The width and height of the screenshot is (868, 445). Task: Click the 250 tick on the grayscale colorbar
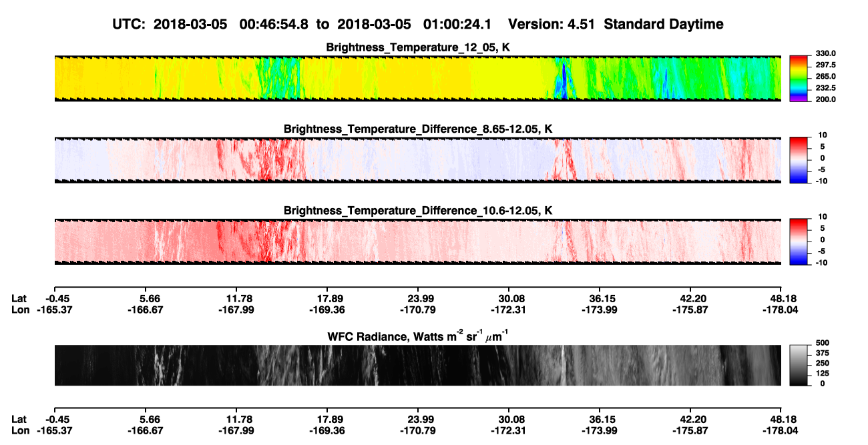[823, 364]
